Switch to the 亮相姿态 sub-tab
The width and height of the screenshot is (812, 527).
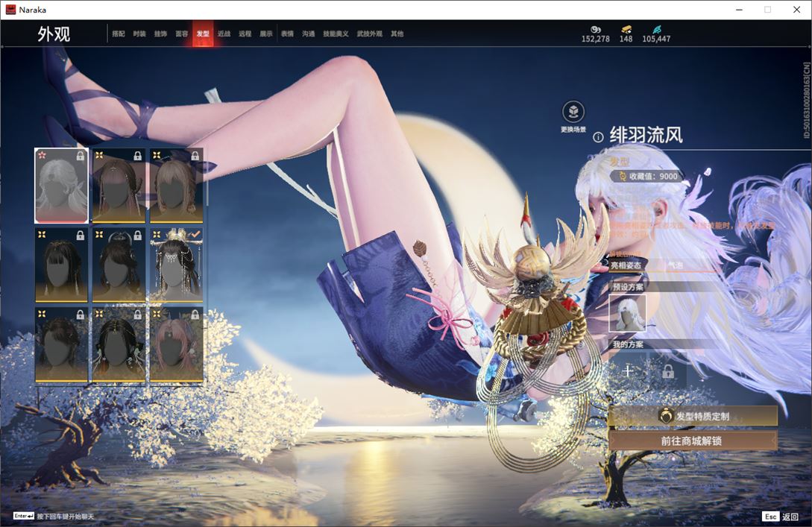pos(626,265)
